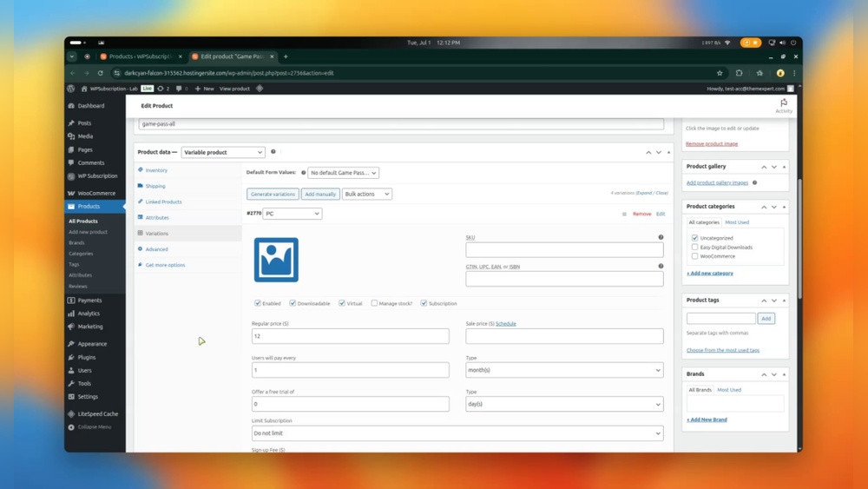Reload the browser page
The height and width of the screenshot is (489, 868).
pyautogui.click(x=100, y=73)
